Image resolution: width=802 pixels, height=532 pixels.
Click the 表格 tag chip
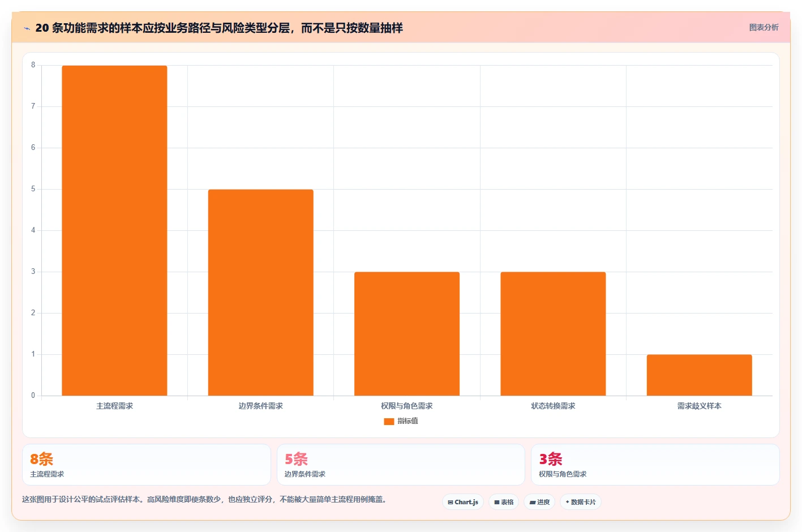click(x=504, y=502)
